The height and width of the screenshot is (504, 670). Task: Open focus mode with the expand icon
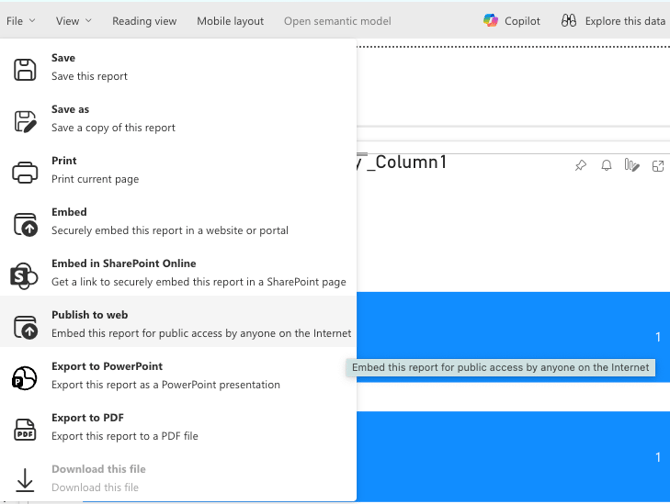pyautogui.click(x=658, y=166)
